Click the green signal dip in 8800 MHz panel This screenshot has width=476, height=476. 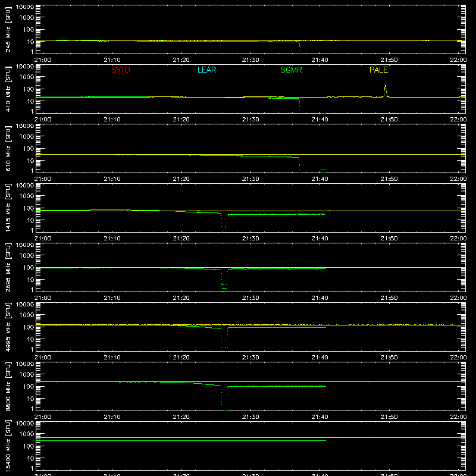click(224, 398)
